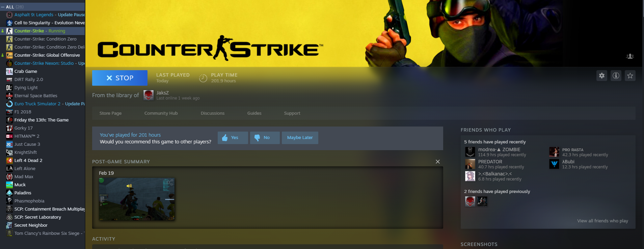This screenshot has width=644, height=249.
Task: Click PRO RASTA's avatar
Action: [x=554, y=152]
